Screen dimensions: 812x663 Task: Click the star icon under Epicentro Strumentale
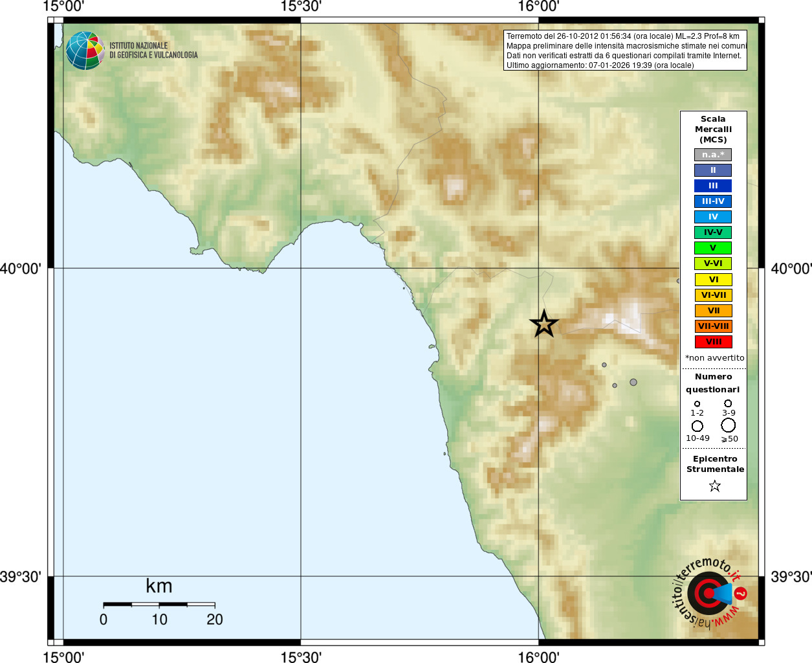click(x=714, y=486)
